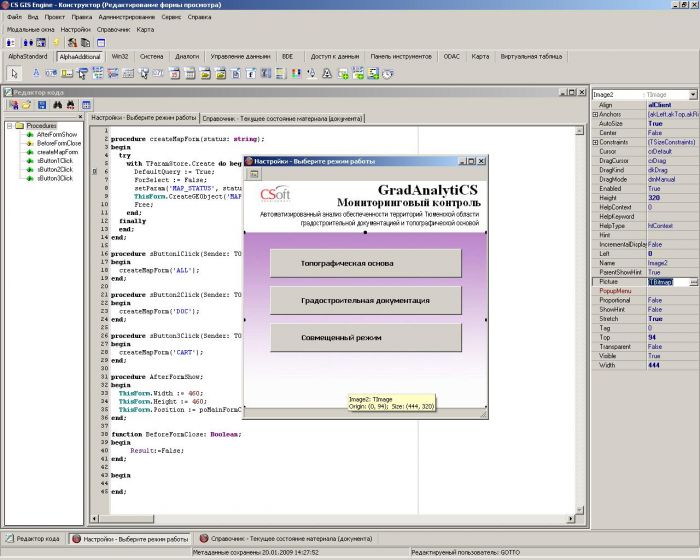This screenshot has height=560, width=700.
Task: Switch to the Win32 palette tab
Action: point(120,56)
